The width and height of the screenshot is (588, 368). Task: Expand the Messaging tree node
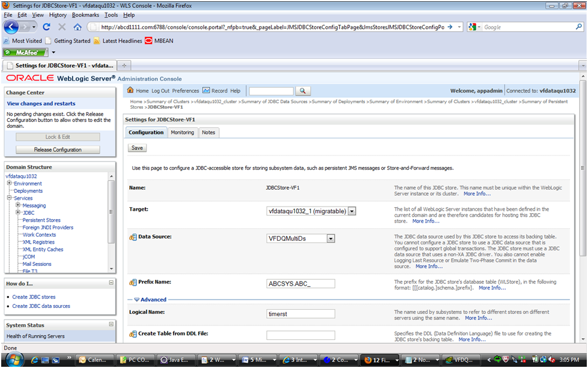pyautogui.click(x=17, y=205)
